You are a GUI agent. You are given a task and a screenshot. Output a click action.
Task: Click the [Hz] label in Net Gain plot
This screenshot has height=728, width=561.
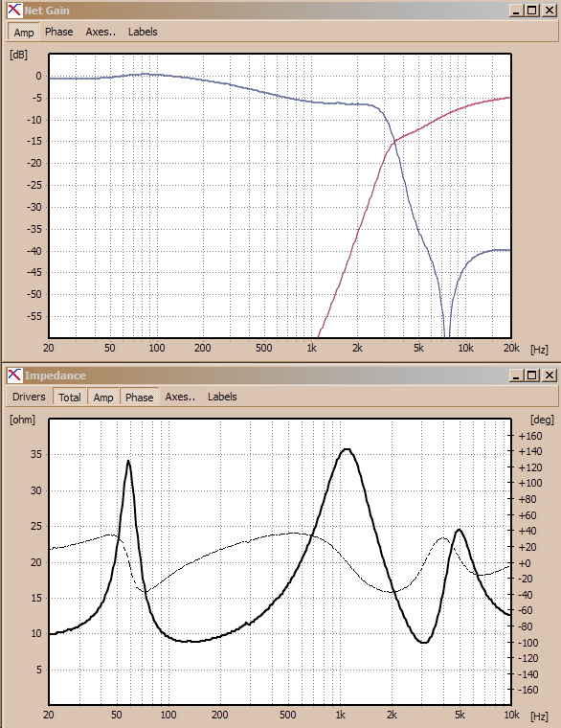click(x=539, y=349)
